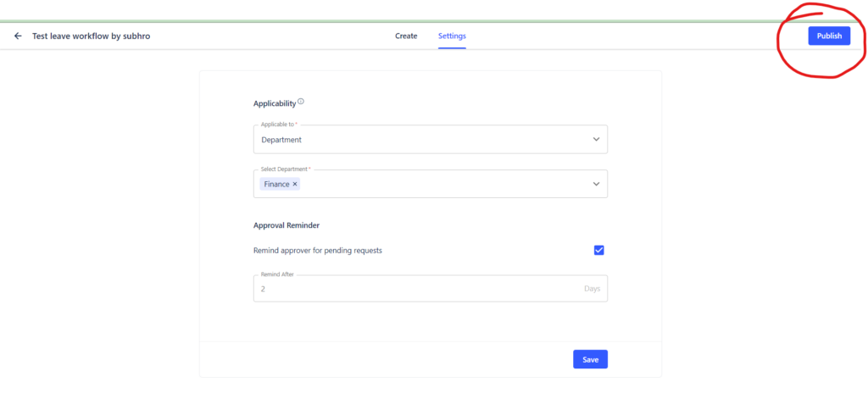Open the Select Department dropdown chevron
This screenshot has width=868, height=404.
[596, 184]
